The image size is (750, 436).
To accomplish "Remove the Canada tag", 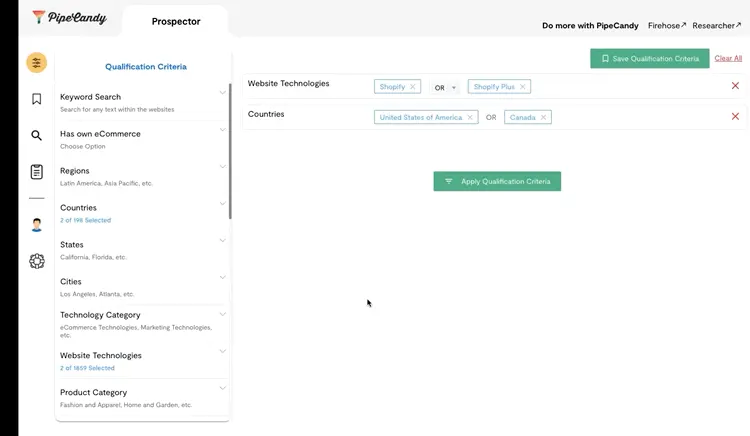I will [x=544, y=117].
